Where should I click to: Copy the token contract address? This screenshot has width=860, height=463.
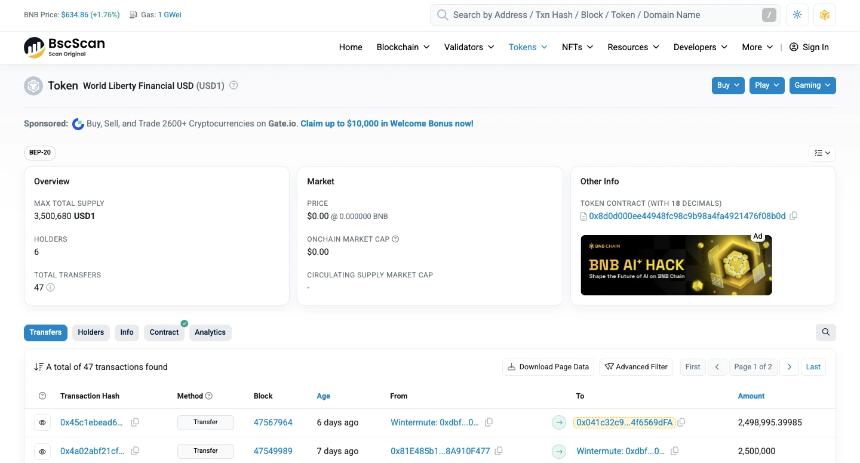[793, 216]
